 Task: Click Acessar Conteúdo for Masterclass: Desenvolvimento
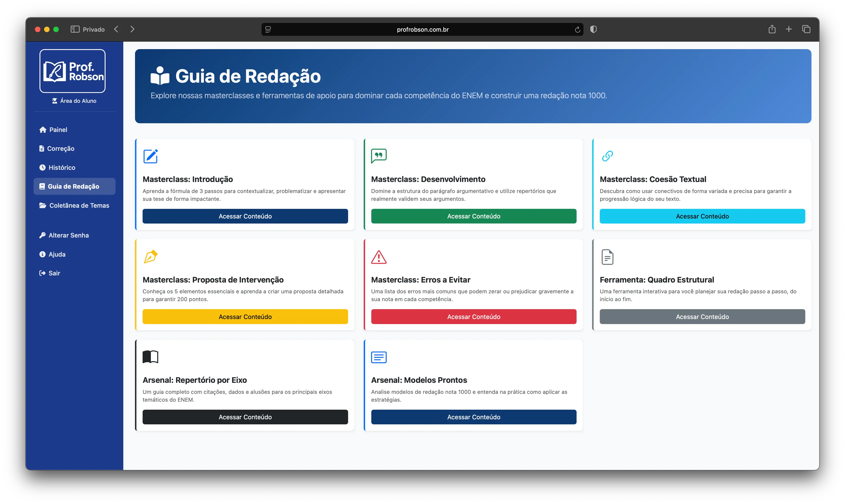click(474, 216)
